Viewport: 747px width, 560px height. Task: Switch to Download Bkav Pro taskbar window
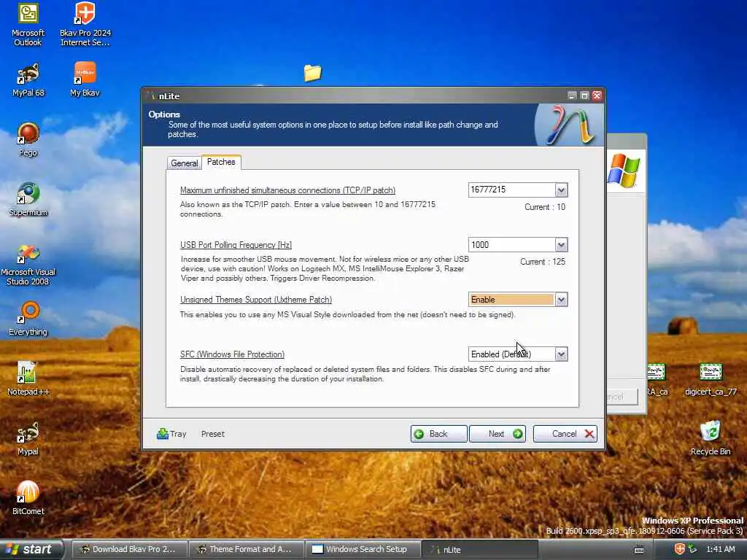[129, 549]
